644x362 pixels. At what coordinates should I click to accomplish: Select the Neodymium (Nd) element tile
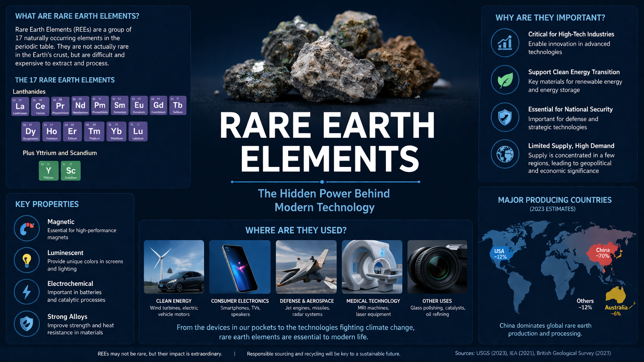pos(80,106)
